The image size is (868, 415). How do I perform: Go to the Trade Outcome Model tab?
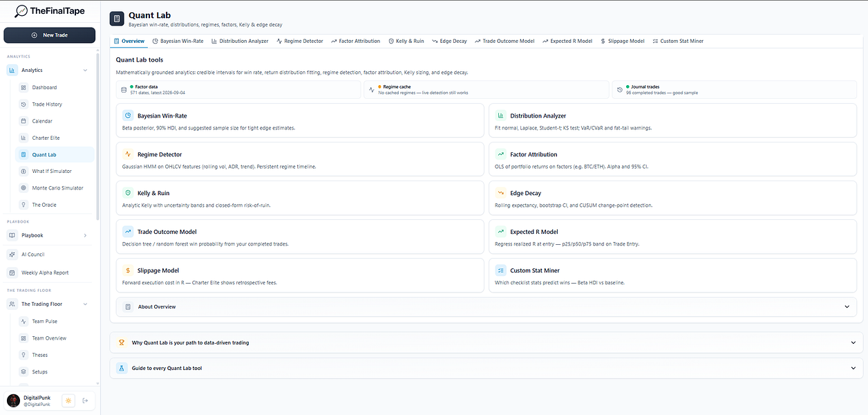[x=504, y=41]
